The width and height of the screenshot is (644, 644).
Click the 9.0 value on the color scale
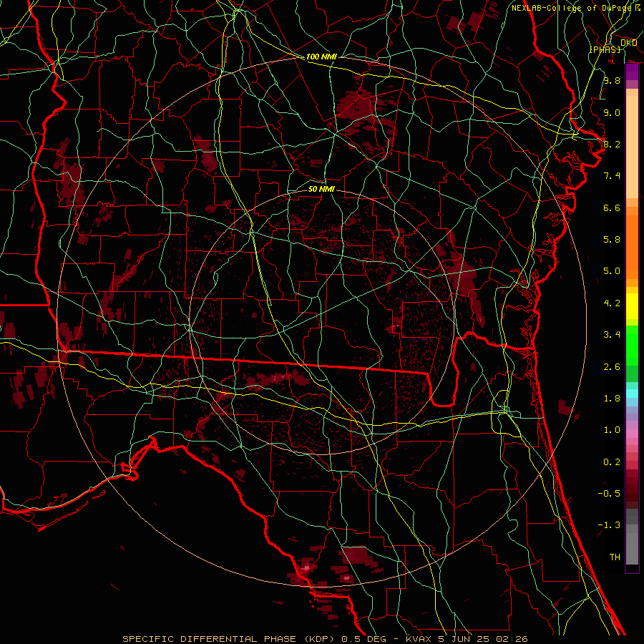coord(612,112)
